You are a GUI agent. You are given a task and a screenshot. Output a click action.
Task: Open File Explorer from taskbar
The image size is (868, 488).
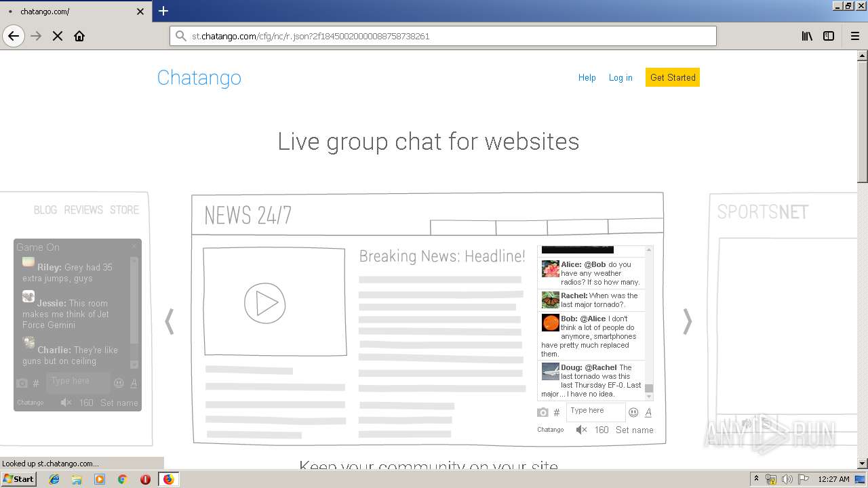pos(77,479)
